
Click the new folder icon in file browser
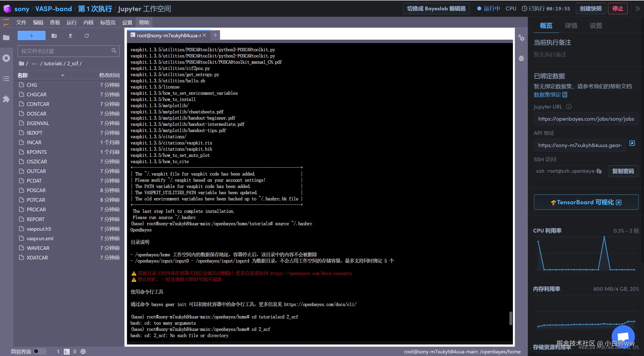tap(54, 36)
